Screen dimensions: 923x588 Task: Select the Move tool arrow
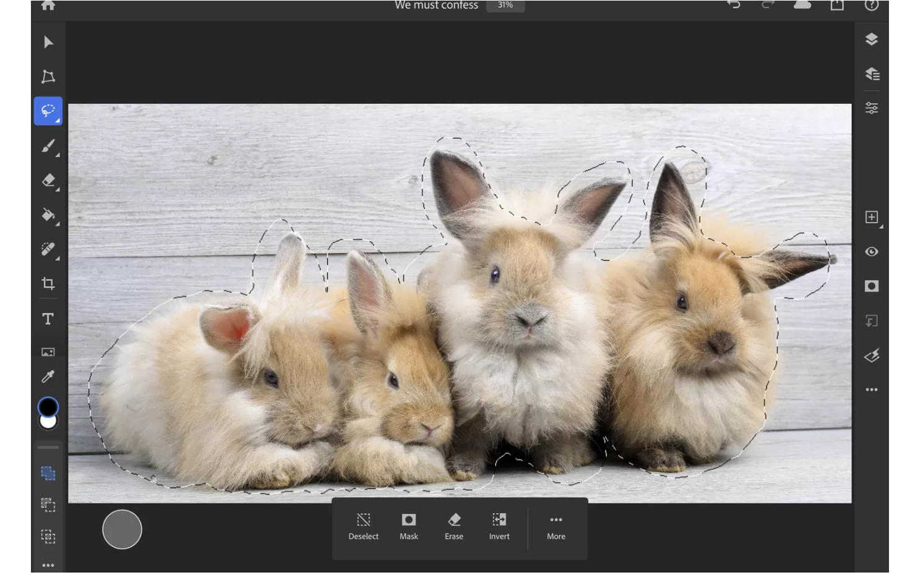click(x=48, y=42)
